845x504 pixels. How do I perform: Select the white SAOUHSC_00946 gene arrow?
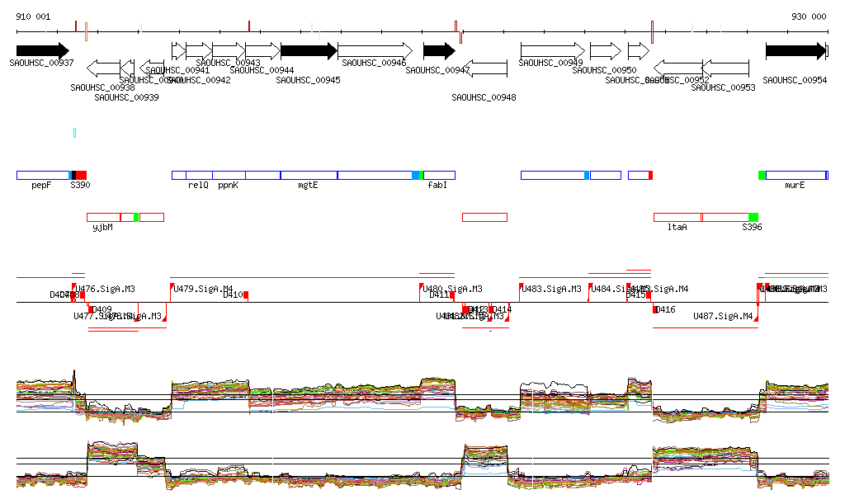(375, 51)
